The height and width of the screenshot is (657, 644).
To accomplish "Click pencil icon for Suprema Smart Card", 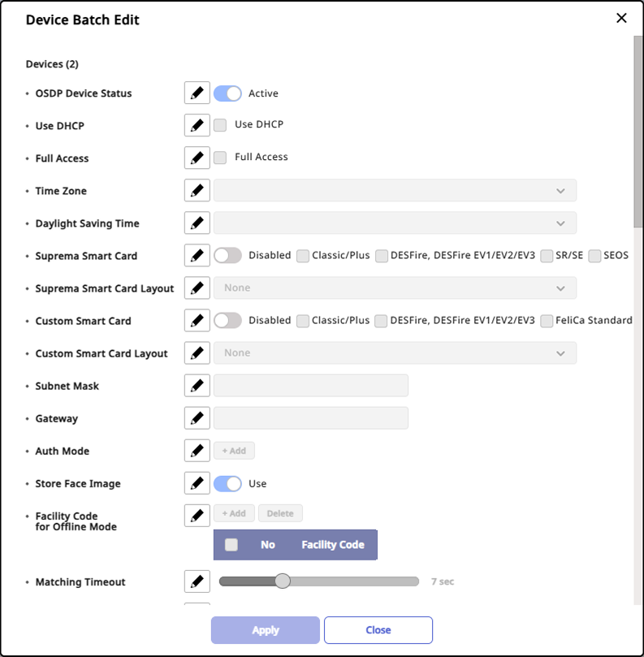I will click(197, 256).
